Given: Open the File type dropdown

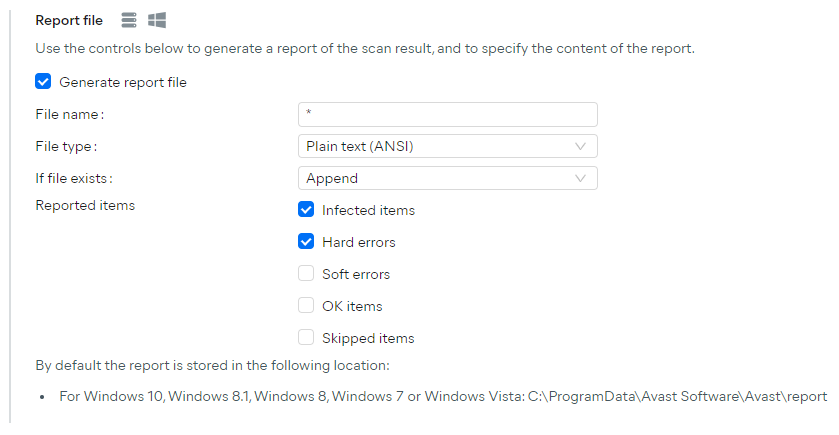Looking at the screenshot, I should pos(447,146).
